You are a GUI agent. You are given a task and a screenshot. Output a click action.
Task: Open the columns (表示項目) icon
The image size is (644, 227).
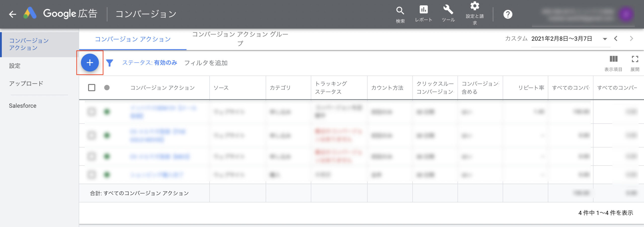pos(613,59)
